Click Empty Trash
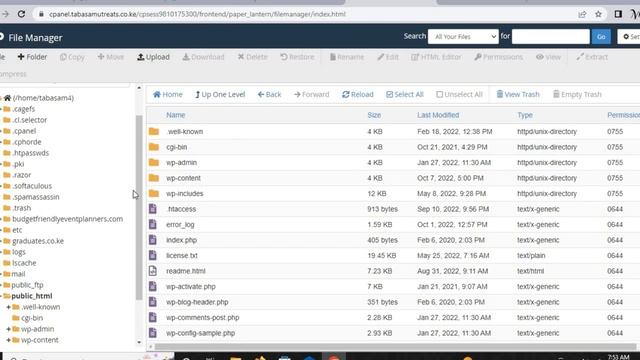Screen dimensions: 640x360 [x=577, y=94]
